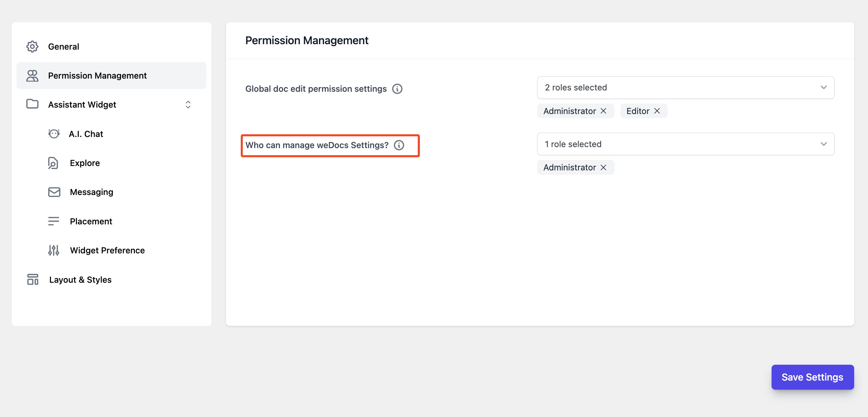Remove the Editor role tag
The image size is (868, 417).
click(658, 111)
